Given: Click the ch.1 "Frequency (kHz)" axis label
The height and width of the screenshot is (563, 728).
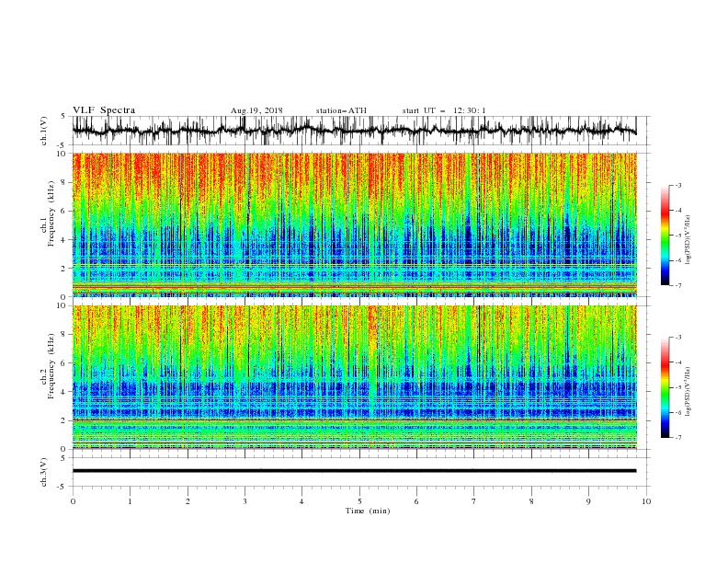Looking at the screenshot, I should 51,213.
